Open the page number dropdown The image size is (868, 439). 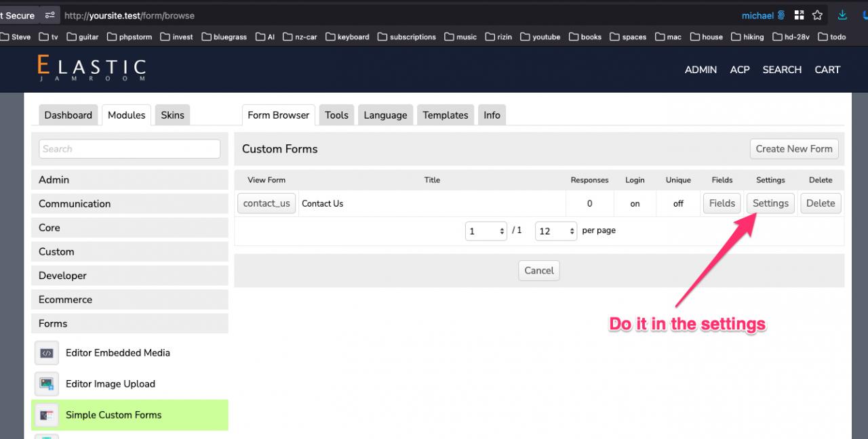pyautogui.click(x=486, y=231)
